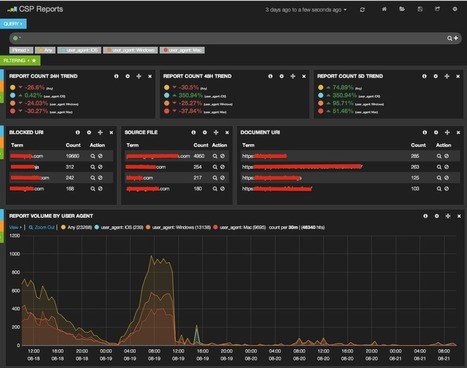The image size is (467, 368).
Task: Configure the Report Count 48H Trend panel
Action: point(281,76)
